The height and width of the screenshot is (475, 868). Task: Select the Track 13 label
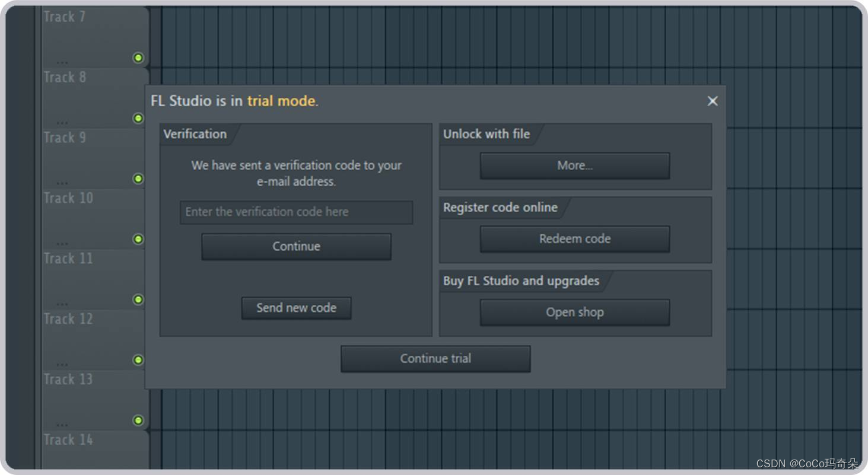pyautogui.click(x=68, y=380)
